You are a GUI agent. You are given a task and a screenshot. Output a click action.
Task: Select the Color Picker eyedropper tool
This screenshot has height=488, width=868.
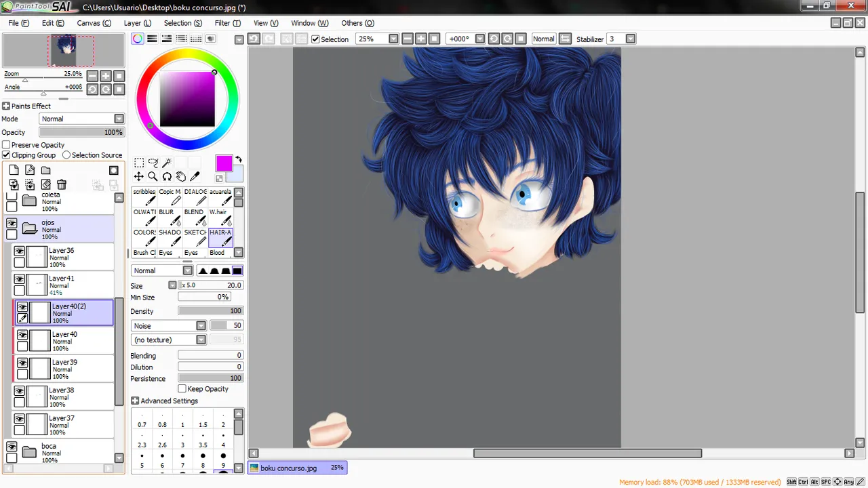click(195, 176)
